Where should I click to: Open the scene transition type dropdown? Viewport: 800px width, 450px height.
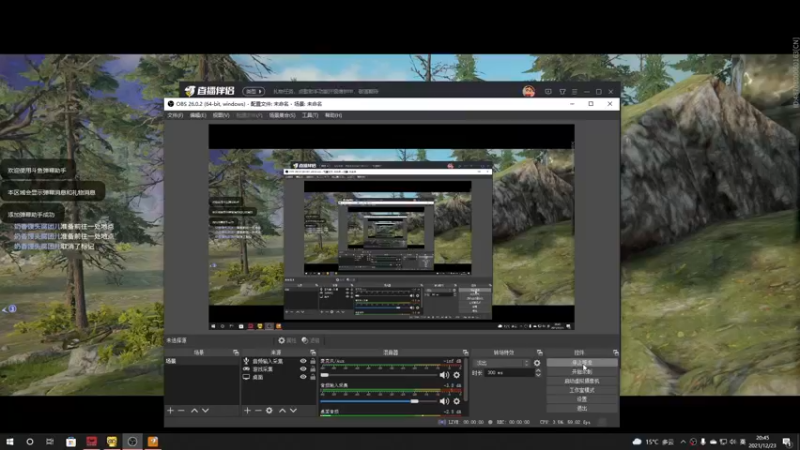tap(502, 363)
